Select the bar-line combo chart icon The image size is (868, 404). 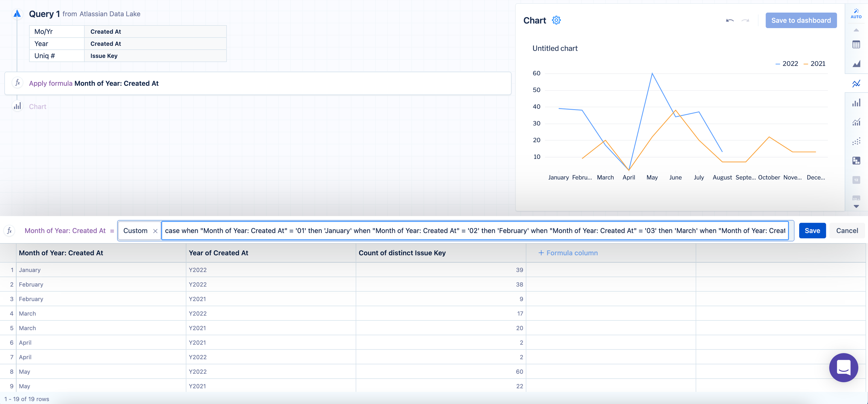click(x=856, y=122)
